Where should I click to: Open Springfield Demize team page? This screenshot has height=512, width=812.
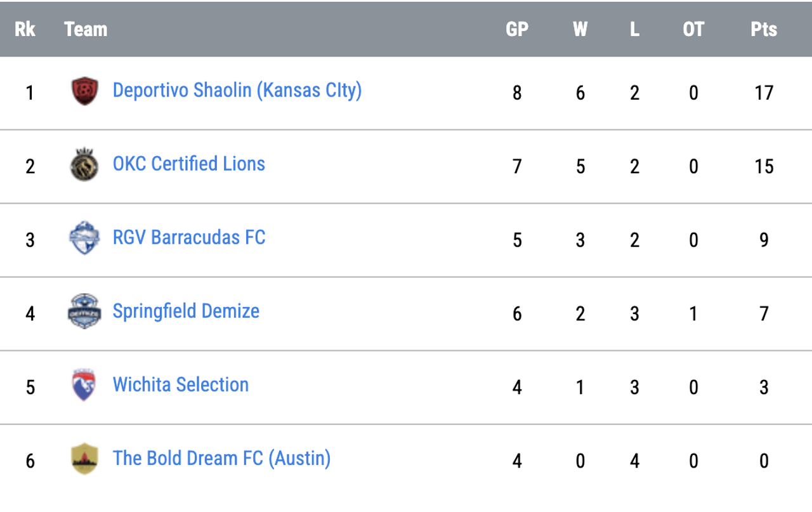pyautogui.click(x=186, y=311)
